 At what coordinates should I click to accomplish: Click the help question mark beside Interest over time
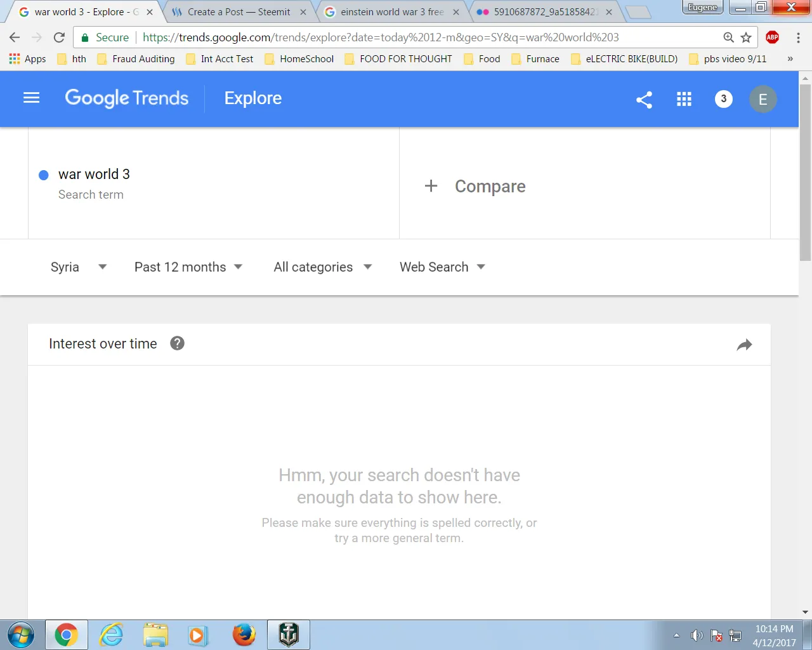coord(178,343)
